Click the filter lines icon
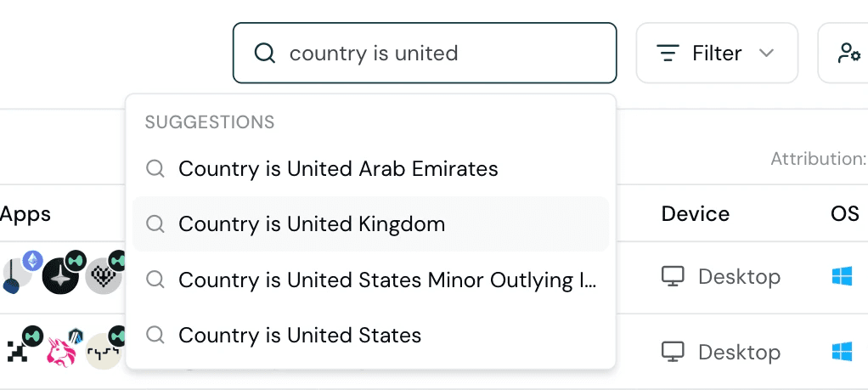Screen dimensions: 868x390 pyautogui.click(x=668, y=54)
